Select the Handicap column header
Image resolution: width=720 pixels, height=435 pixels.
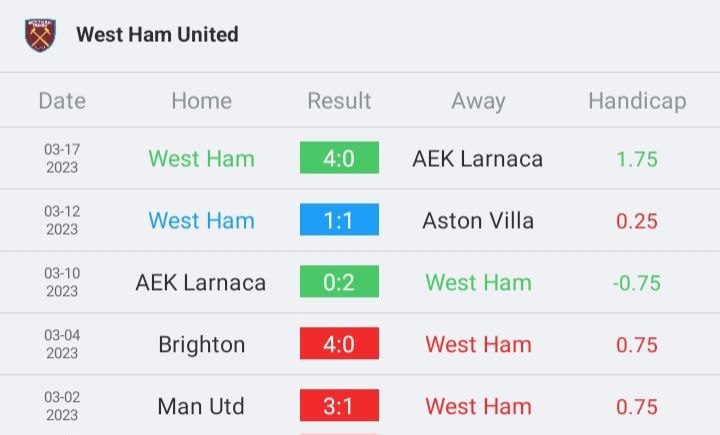click(637, 101)
